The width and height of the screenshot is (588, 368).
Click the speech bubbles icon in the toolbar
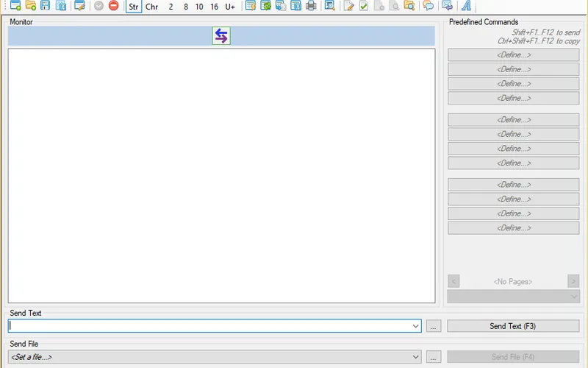[x=428, y=7]
